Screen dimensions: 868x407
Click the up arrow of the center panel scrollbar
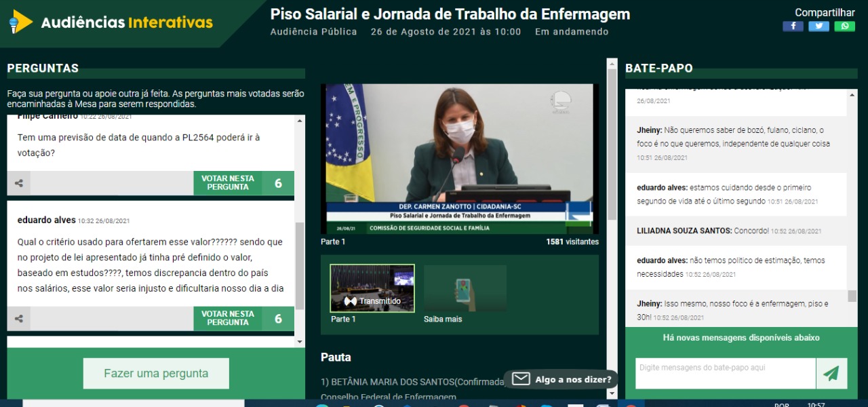(x=612, y=64)
